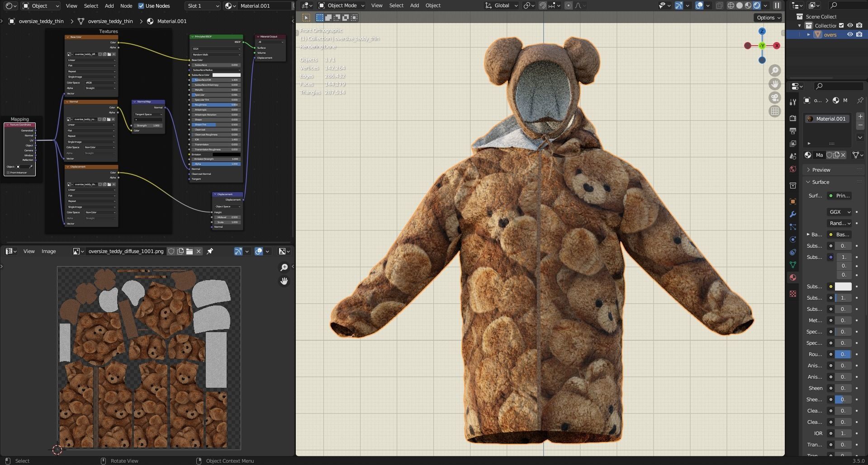Open the Object Mode dropdown
The height and width of the screenshot is (465, 868).
click(341, 5)
